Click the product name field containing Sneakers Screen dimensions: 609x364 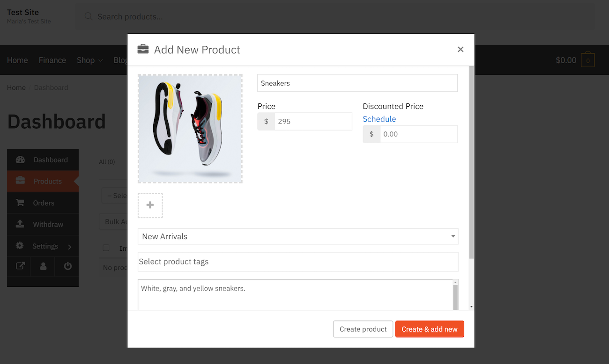pos(357,83)
